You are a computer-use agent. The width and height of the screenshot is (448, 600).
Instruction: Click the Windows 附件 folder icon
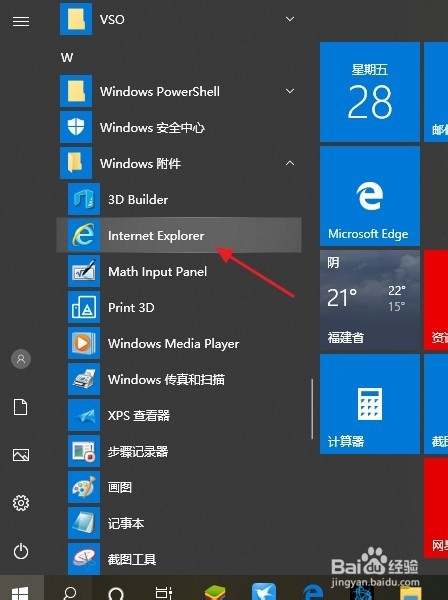[76, 163]
